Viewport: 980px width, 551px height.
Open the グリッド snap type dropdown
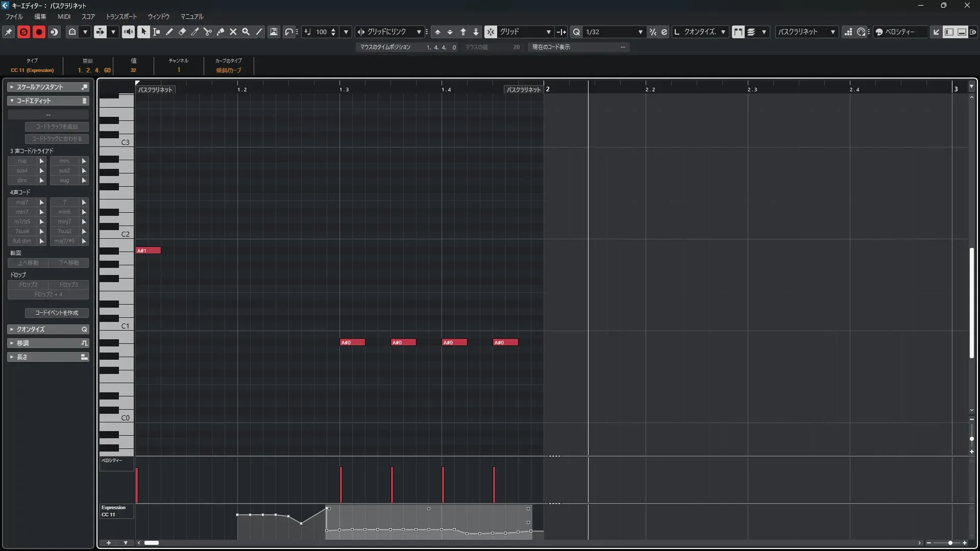coord(548,32)
